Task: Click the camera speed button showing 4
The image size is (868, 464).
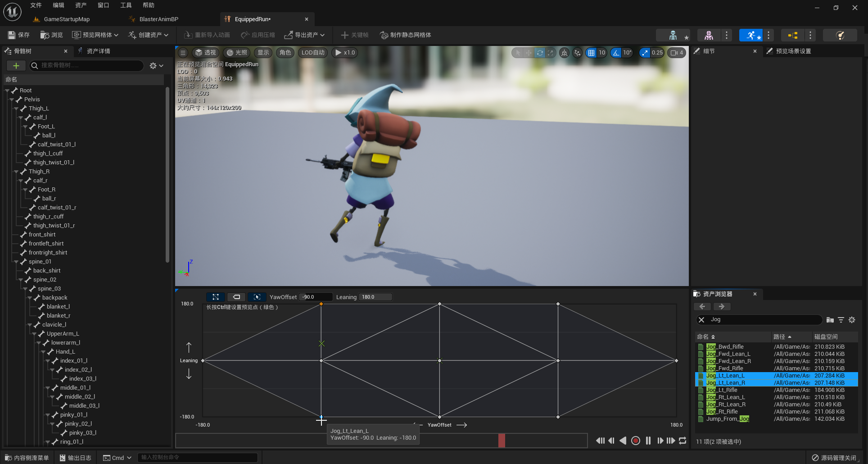Action: point(677,53)
